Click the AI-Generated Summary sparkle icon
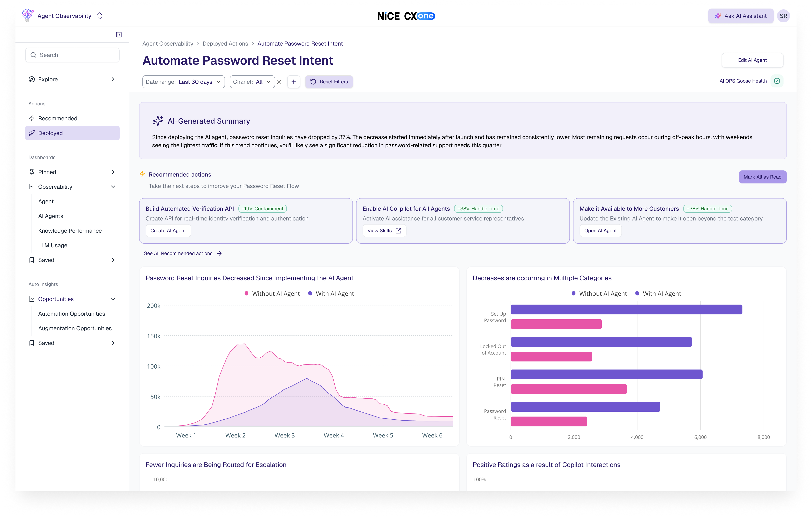The width and height of the screenshot is (812, 517). click(x=157, y=121)
